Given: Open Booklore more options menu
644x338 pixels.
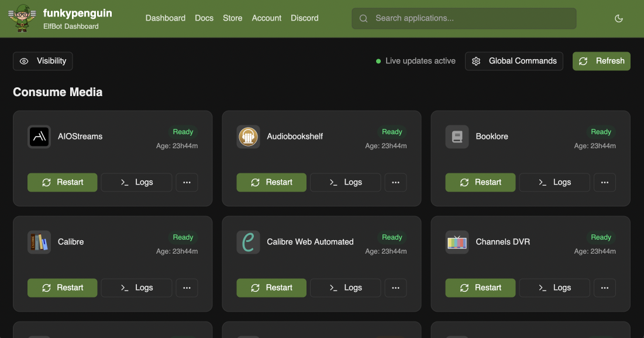Looking at the screenshot, I should 605,183.
